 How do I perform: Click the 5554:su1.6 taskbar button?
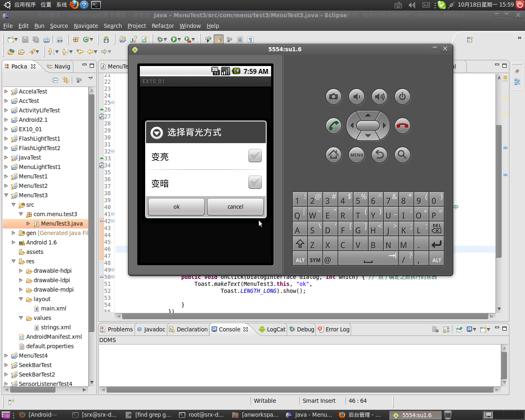[415, 415]
